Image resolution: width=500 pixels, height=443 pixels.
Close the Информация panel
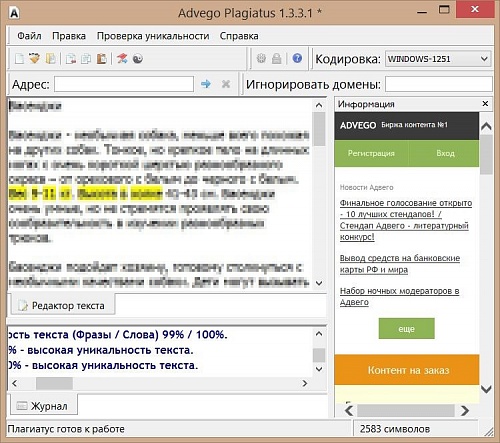485,104
